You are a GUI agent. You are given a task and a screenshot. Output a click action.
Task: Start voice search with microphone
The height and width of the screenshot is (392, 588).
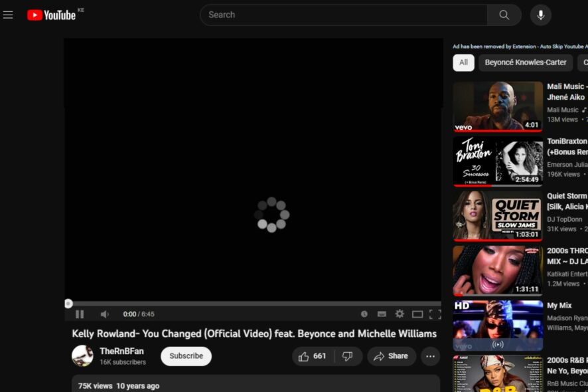coord(540,15)
